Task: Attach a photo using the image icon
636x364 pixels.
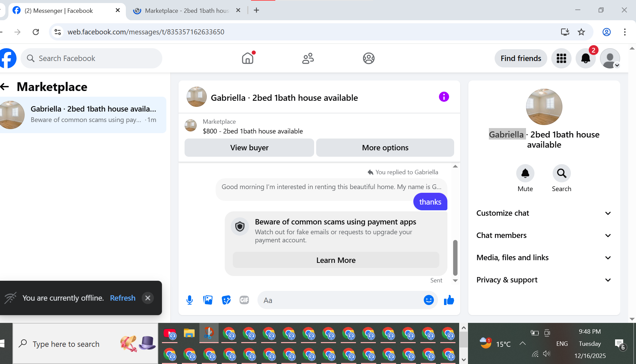Action: (x=208, y=300)
